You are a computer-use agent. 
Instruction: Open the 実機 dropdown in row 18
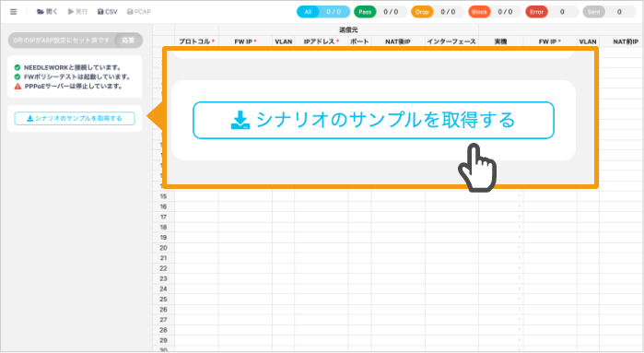click(x=519, y=228)
